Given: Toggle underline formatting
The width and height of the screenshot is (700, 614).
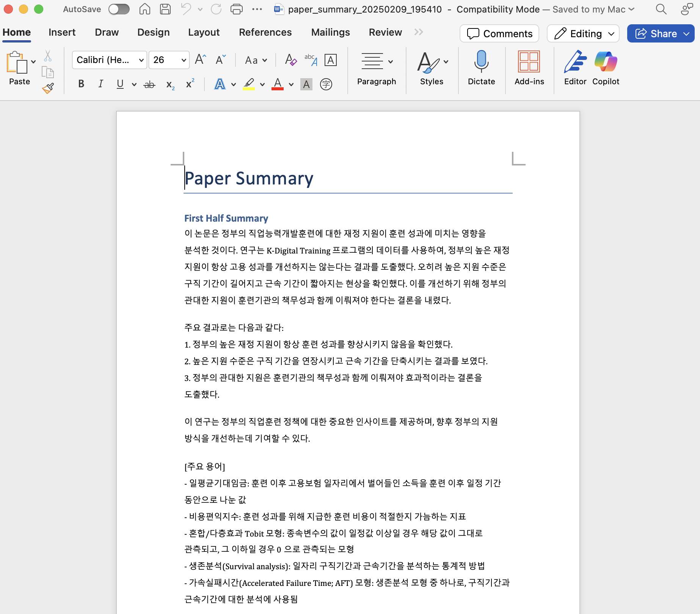Looking at the screenshot, I should click(120, 84).
